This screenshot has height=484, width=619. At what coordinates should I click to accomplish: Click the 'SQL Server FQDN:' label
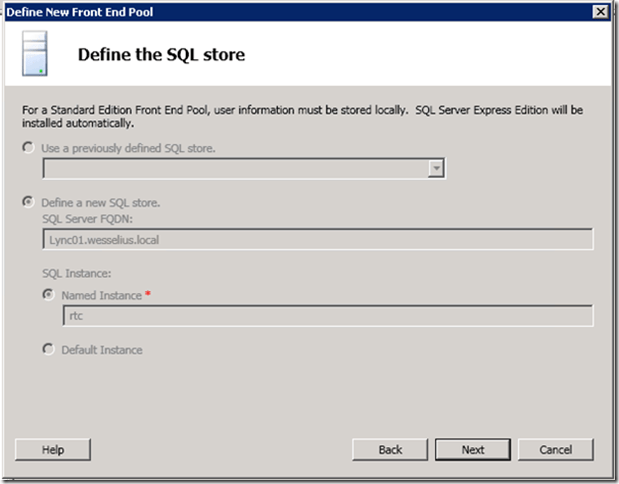[85, 219]
